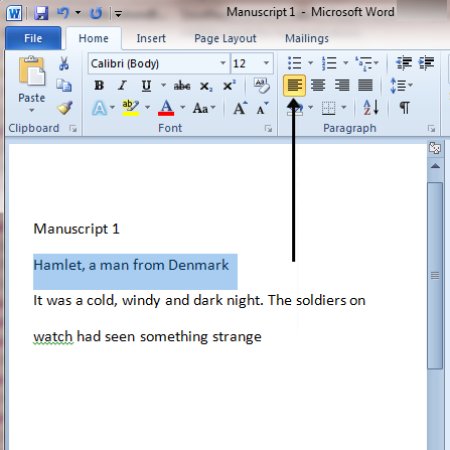Click the Grow Font icon
This screenshot has width=450, height=450.
[x=240, y=108]
